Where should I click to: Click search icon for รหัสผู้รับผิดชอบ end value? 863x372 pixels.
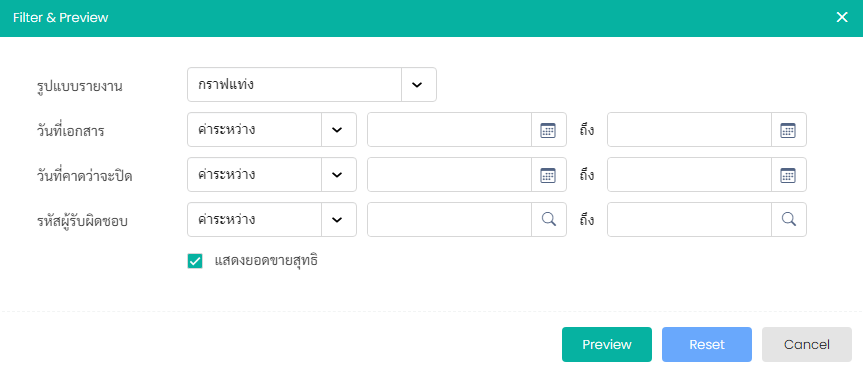click(788, 220)
